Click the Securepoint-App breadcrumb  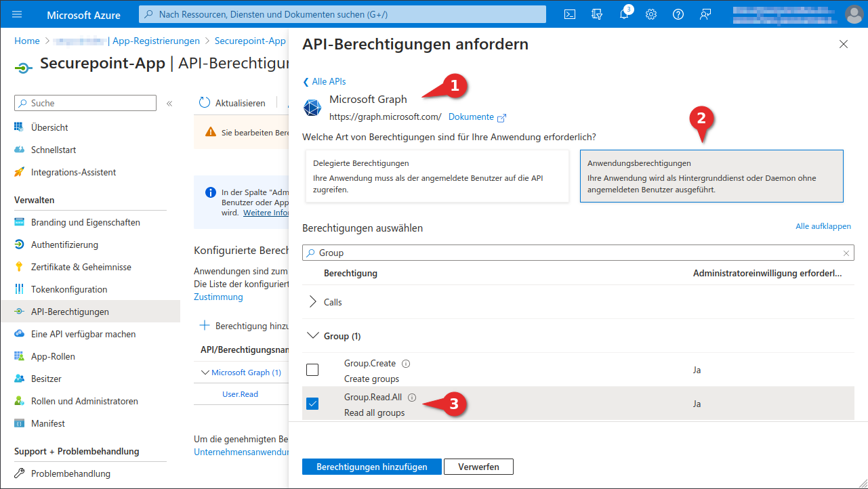[x=250, y=41]
